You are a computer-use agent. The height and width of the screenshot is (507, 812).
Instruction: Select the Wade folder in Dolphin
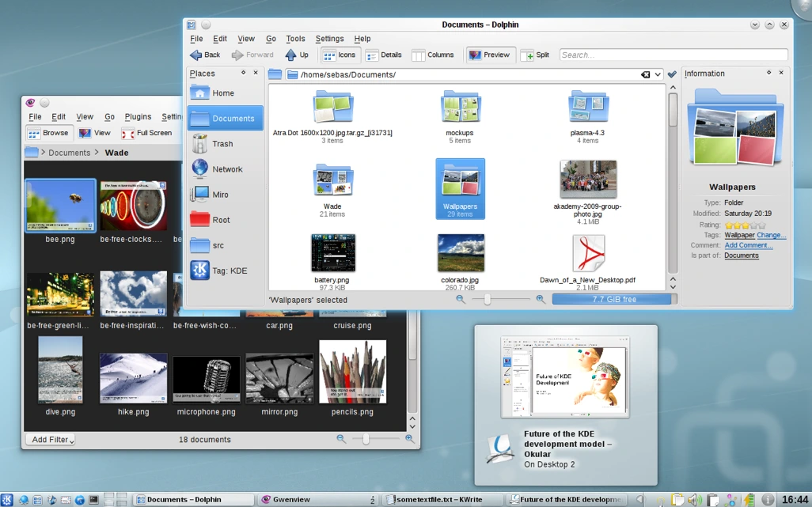click(x=332, y=189)
